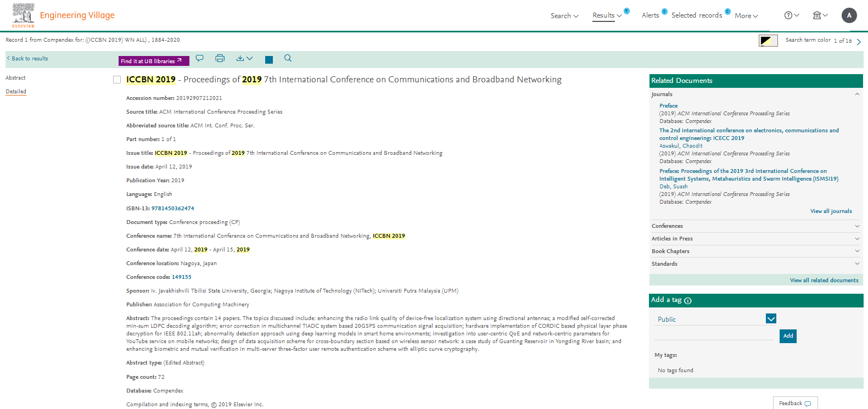868x409 pixels.
Task: Collapse the Journals section
Action: point(857,94)
